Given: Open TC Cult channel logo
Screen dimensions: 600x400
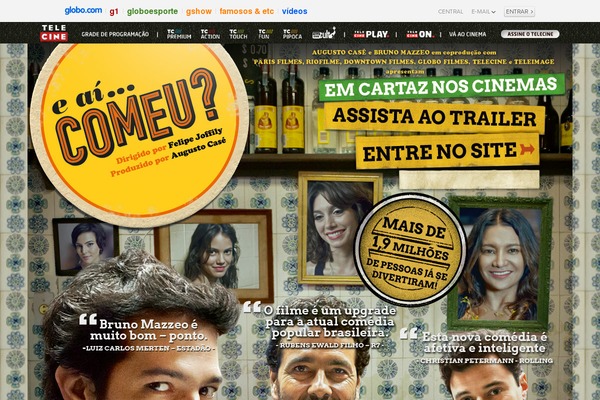Looking at the screenshot, I should click(x=324, y=33).
